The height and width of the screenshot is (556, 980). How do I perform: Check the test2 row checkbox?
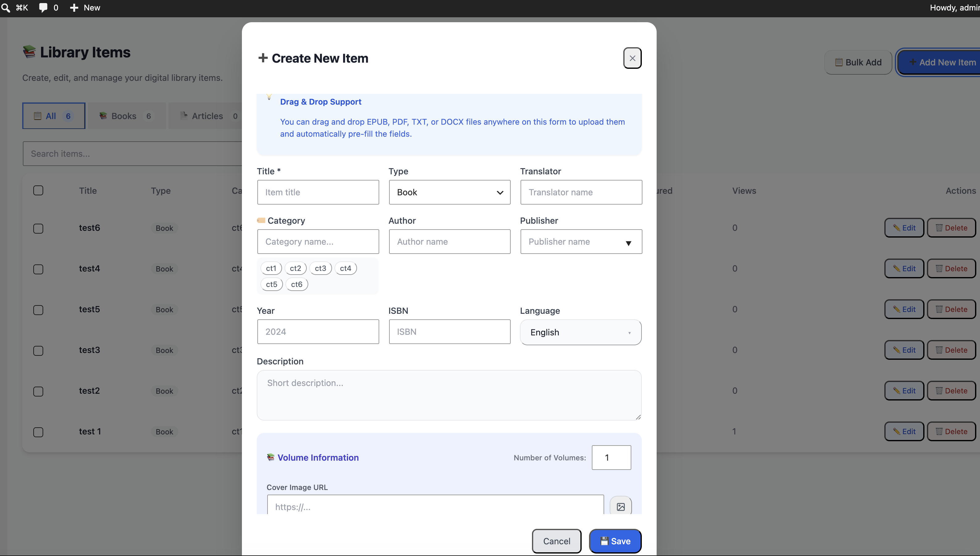(x=38, y=392)
